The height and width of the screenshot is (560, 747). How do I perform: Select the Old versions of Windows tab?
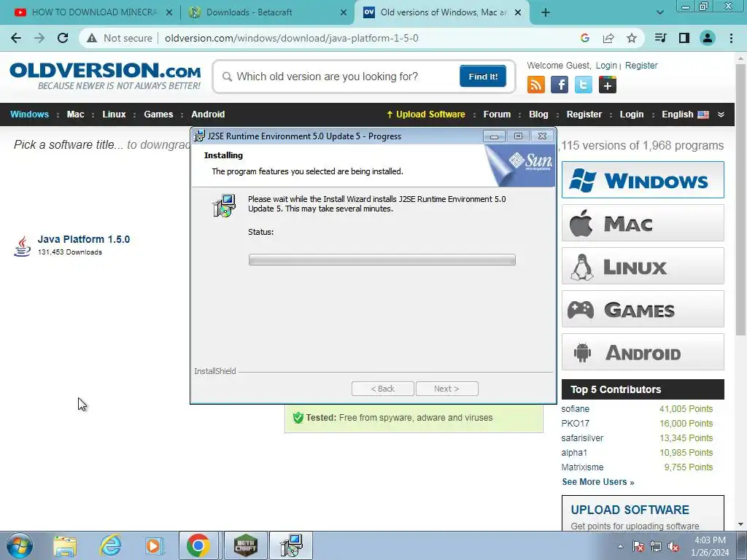pos(443,12)
